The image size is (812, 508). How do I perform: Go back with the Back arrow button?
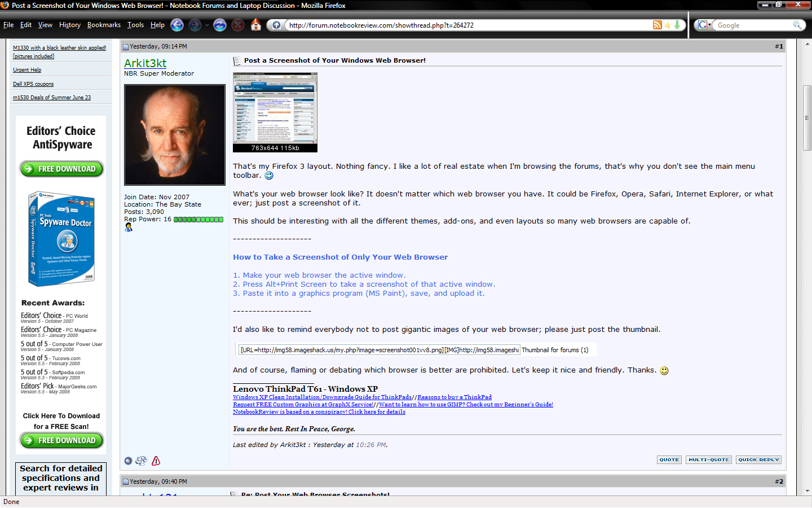177,25
